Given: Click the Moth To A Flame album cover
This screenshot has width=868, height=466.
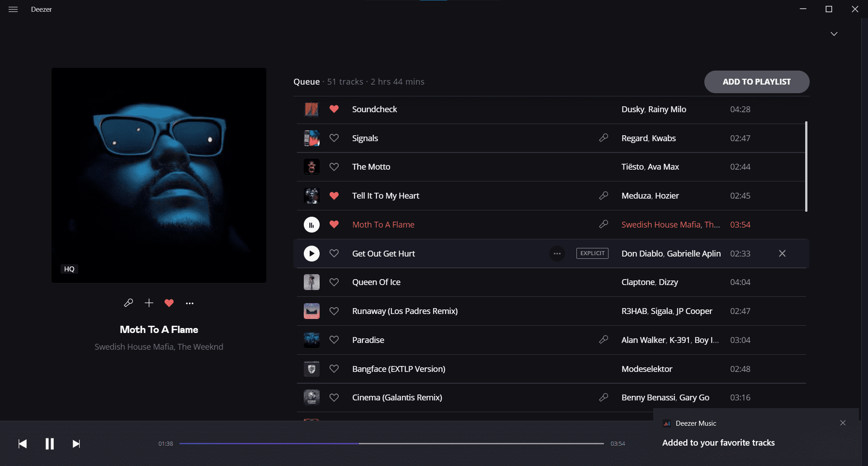Looking at the screenshot, I should point(159,176).
